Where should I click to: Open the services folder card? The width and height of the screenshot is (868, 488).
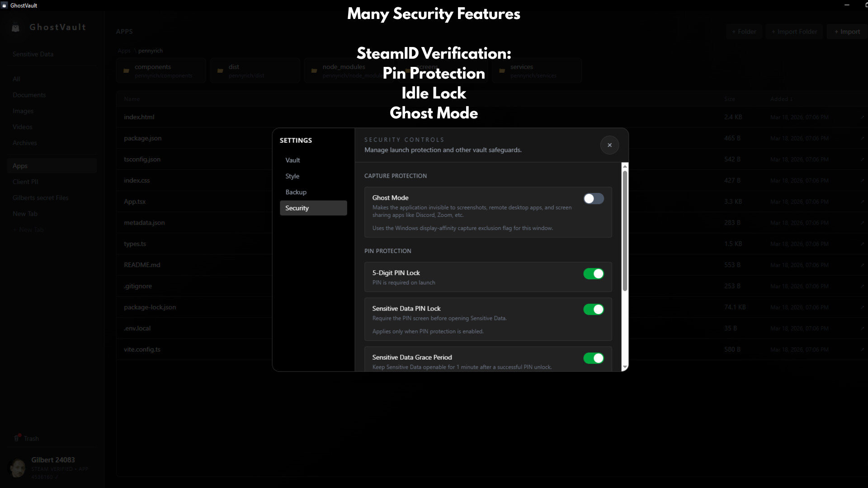tap(536, 70)
